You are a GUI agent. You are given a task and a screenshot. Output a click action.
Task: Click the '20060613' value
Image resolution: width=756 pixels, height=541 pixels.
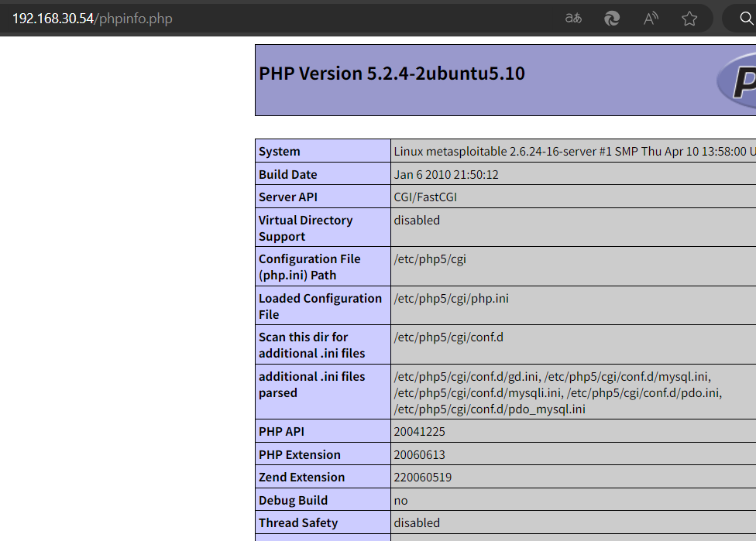coord(419,455)
